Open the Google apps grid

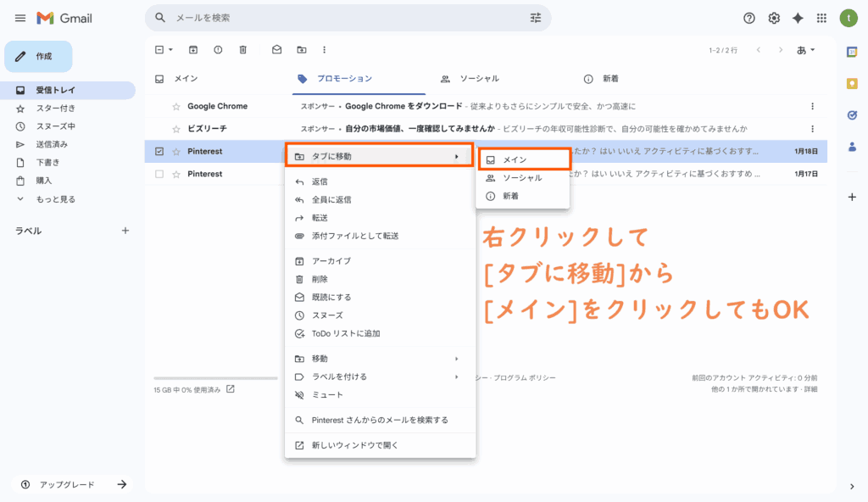pos(821,18)
